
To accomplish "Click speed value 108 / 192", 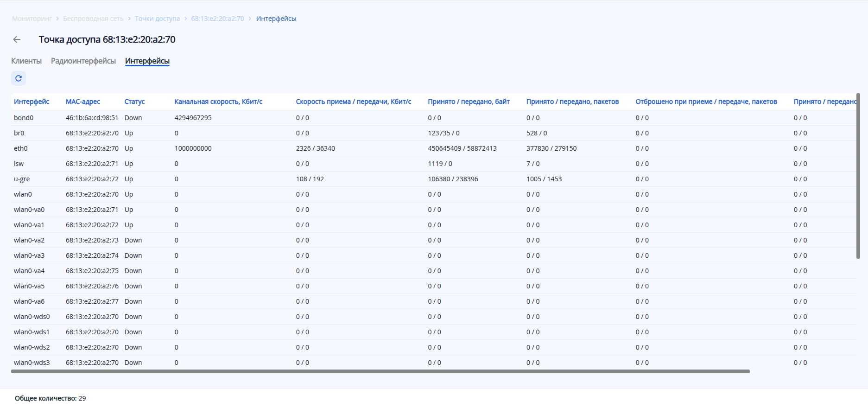I will click(310, 179).
